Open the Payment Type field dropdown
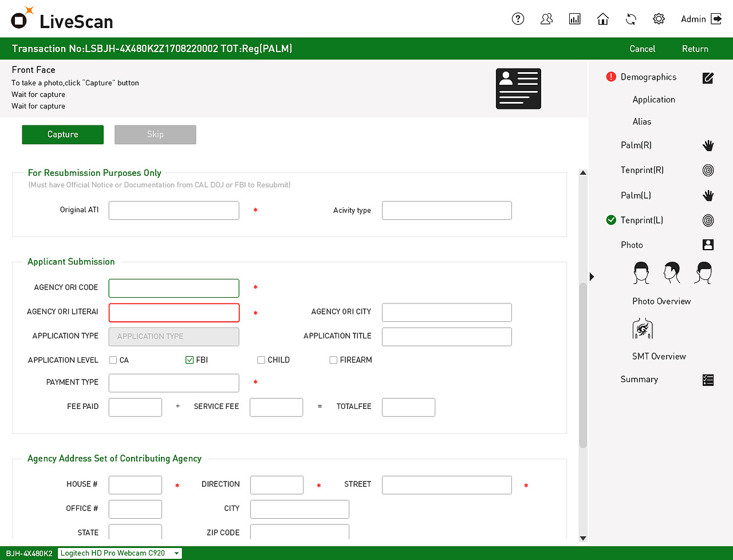The image size is (733, 560). tap(174, 382)
